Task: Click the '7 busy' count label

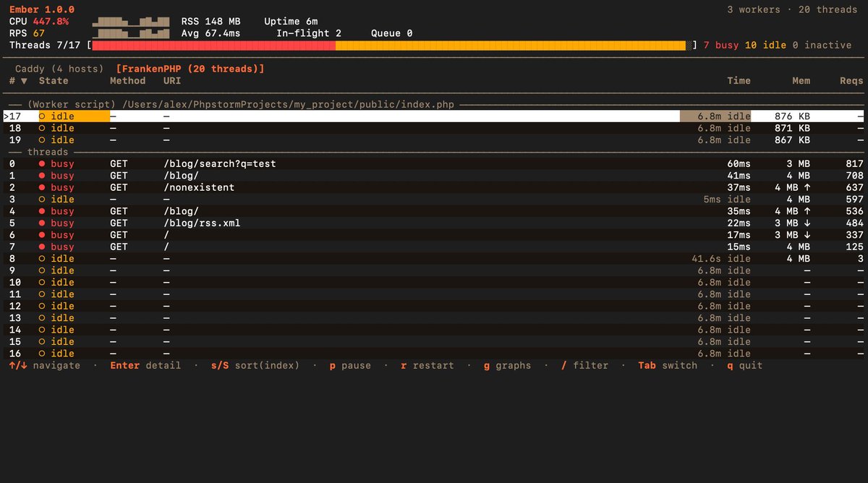Action: click(721, 45)
